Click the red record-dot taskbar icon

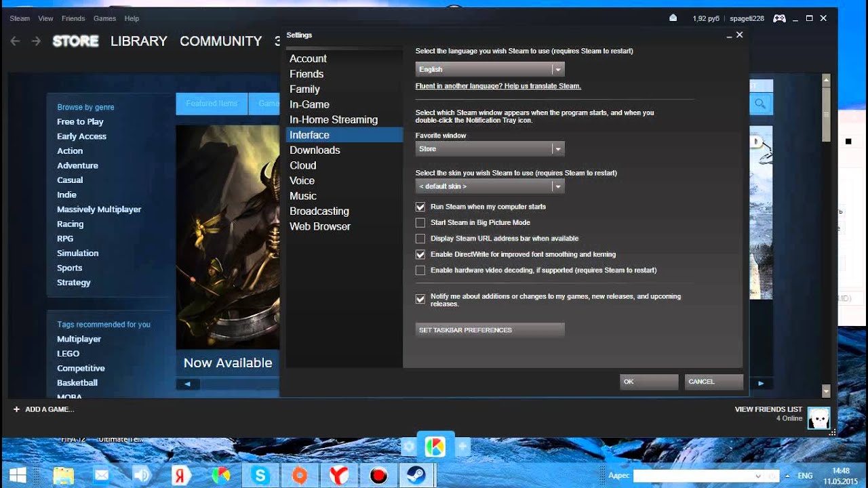(378, 475)
